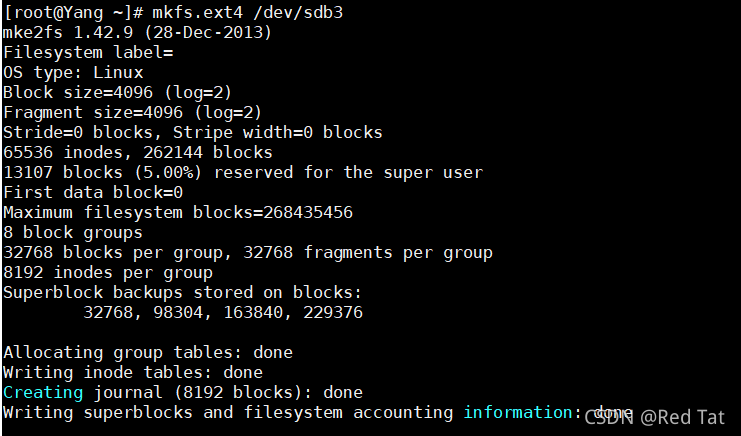Click the First data block=0 line
Screen dimensions: 741x436
pos(93,193)
